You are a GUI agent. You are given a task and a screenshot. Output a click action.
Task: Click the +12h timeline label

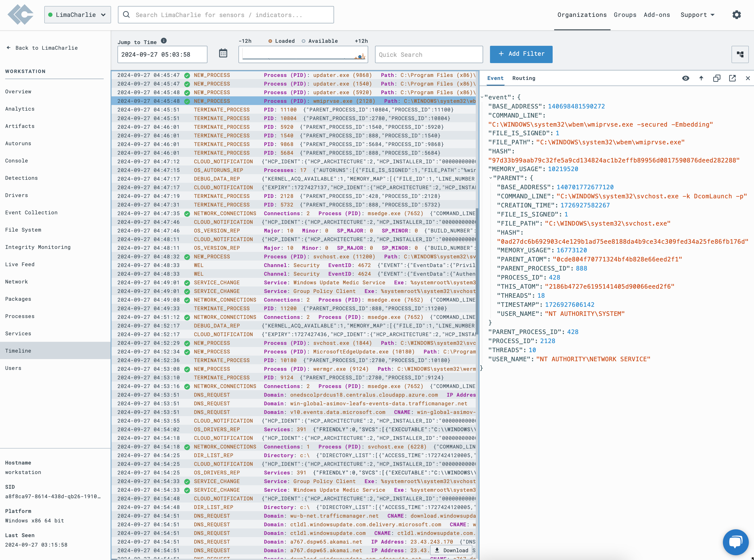[x=361, y=41]
